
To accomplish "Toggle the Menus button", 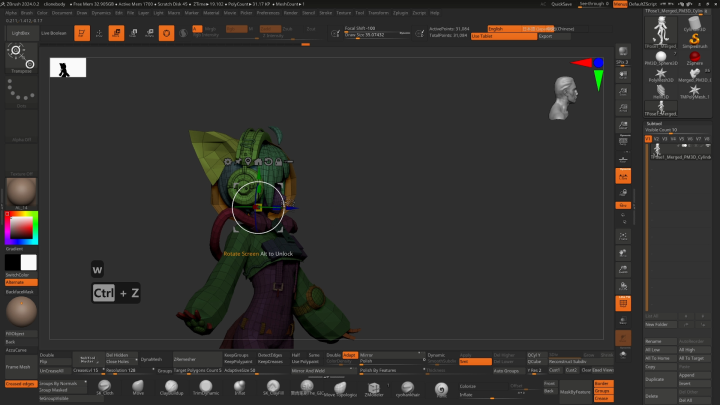I will tap(620, 4).
